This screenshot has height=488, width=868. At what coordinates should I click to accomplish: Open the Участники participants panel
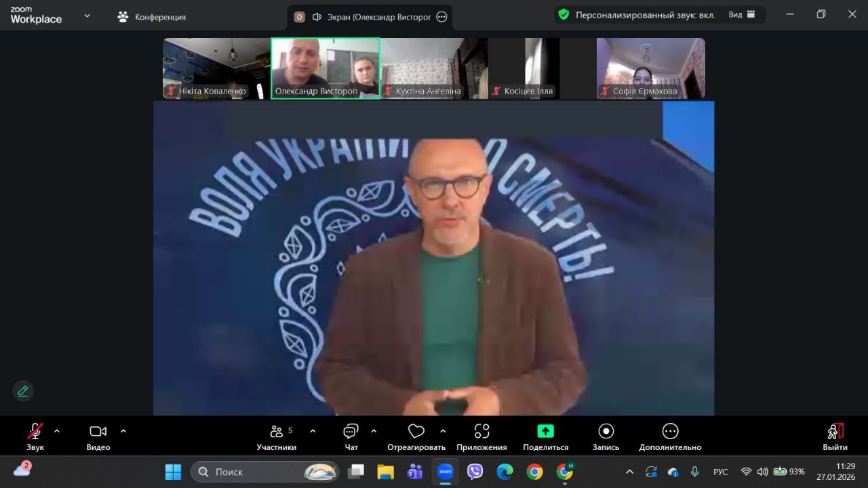click(x=277, y=436)
